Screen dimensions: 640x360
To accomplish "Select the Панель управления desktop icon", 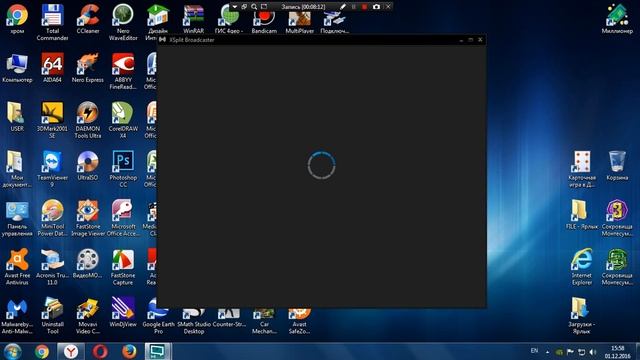I will coord(17,218).
